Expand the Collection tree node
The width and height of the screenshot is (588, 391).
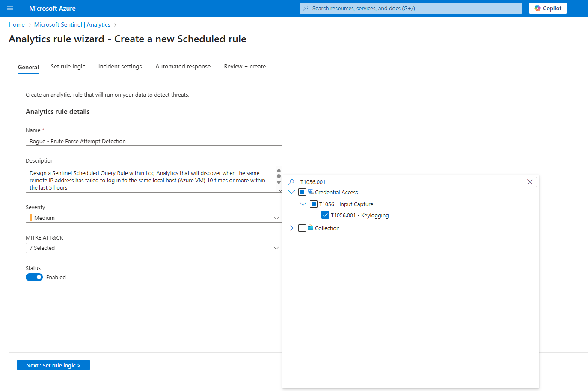click(x=291, y=228)
